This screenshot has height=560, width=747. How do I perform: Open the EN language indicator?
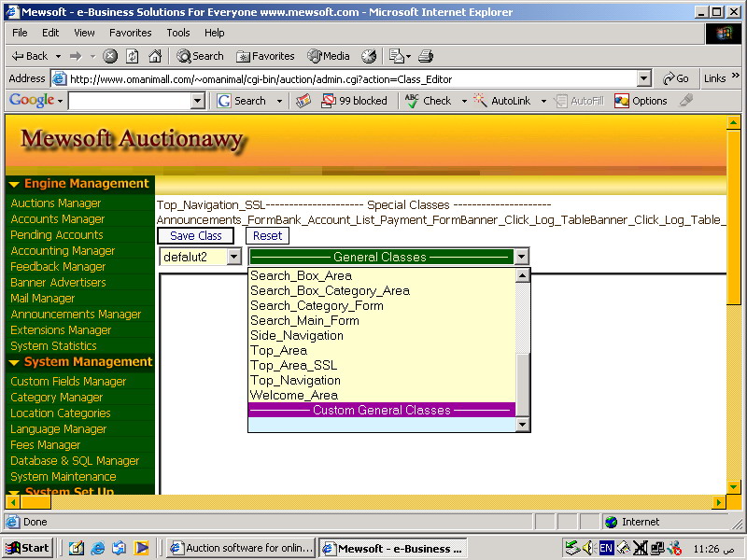point(606,548)
